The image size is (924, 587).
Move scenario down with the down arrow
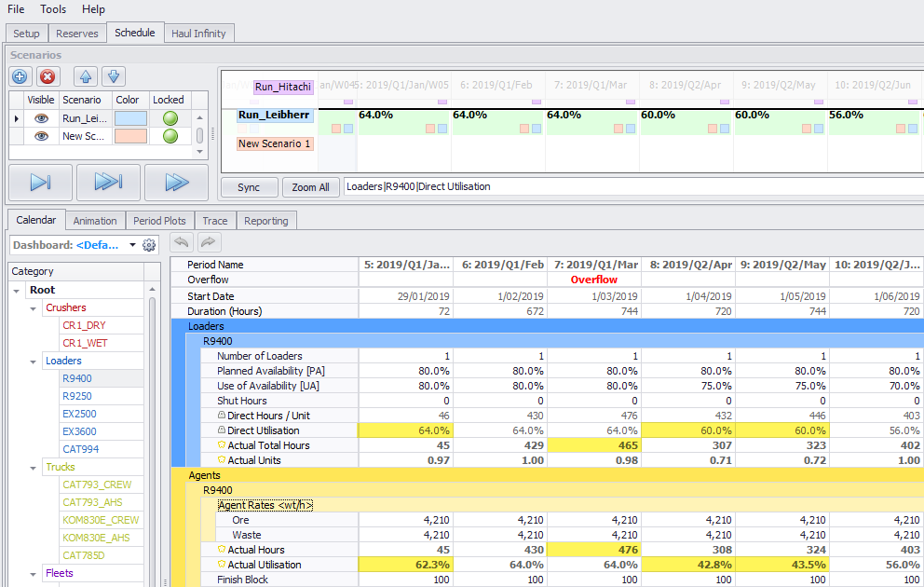point(113,77)
